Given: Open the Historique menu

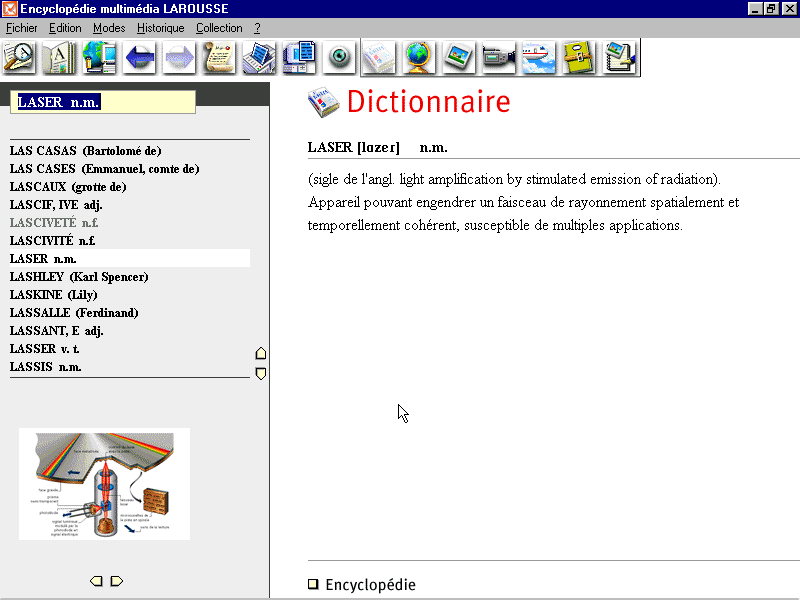Looking at the screenshot, I should coord(160,28).
